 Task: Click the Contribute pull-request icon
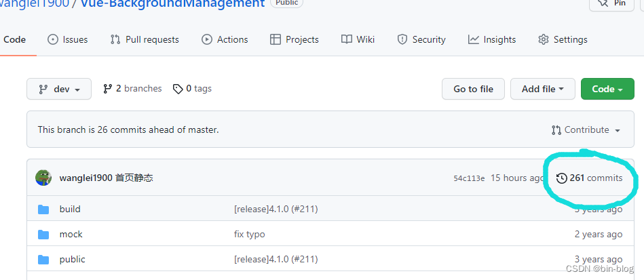click(x=556, y=131)
